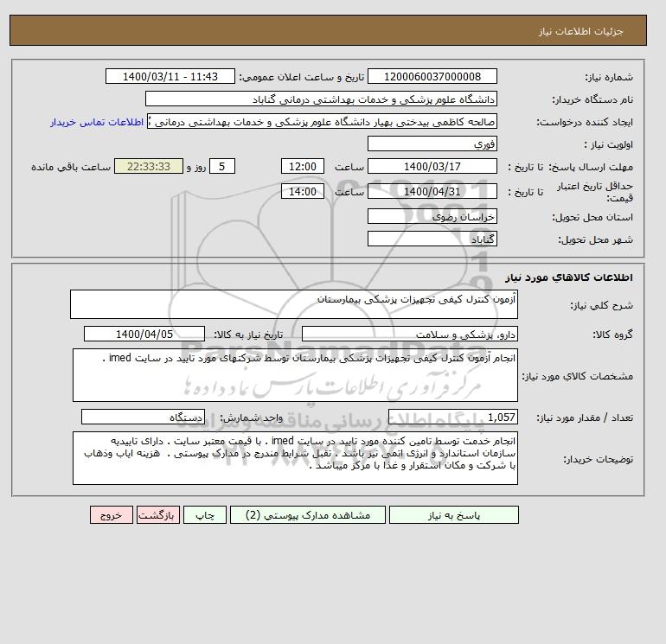Image resolution: width=666 pixels, height=644 pixels.
Task: Select the شماره نیاز number field
Action: (x=432, y=76)
